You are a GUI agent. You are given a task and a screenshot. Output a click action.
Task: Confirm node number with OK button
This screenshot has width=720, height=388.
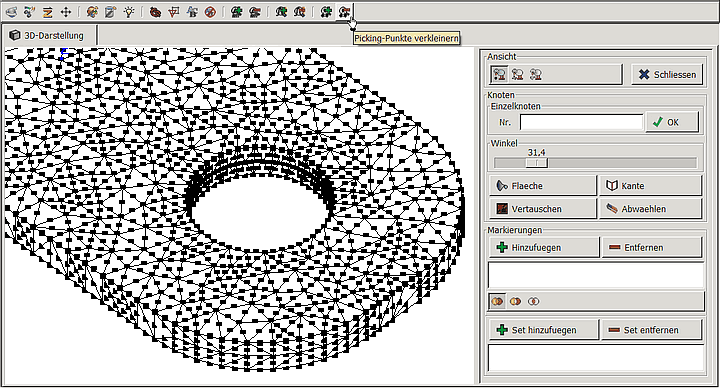point(672,122)
